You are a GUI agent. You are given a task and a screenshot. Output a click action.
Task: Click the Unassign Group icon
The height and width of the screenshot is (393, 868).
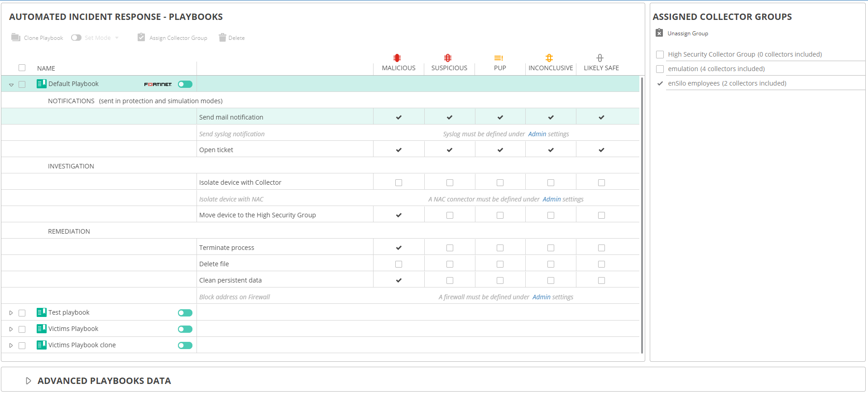point(659,33)
